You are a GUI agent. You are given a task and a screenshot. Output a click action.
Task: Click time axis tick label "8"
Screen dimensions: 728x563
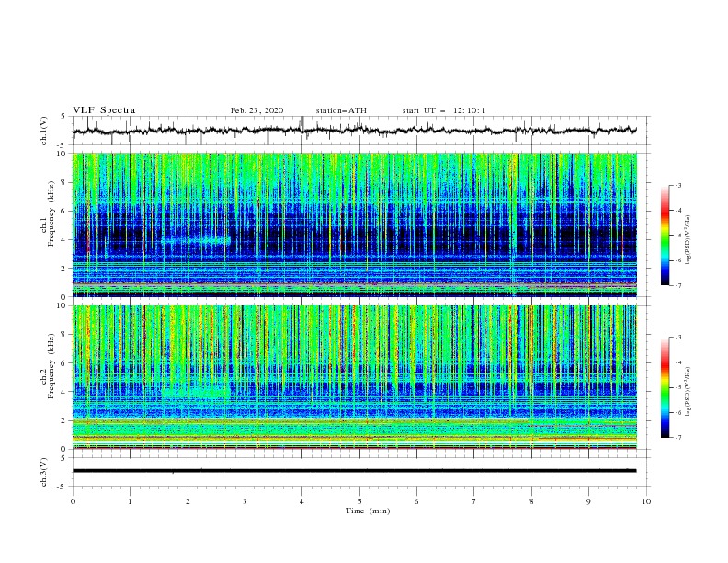531,501
